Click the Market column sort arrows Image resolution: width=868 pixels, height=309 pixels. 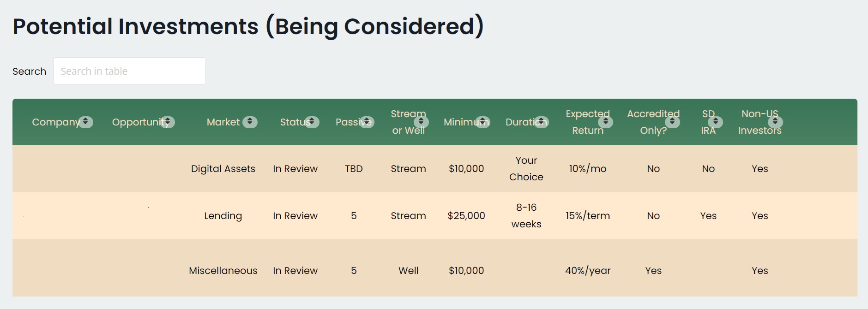(250, 122)
